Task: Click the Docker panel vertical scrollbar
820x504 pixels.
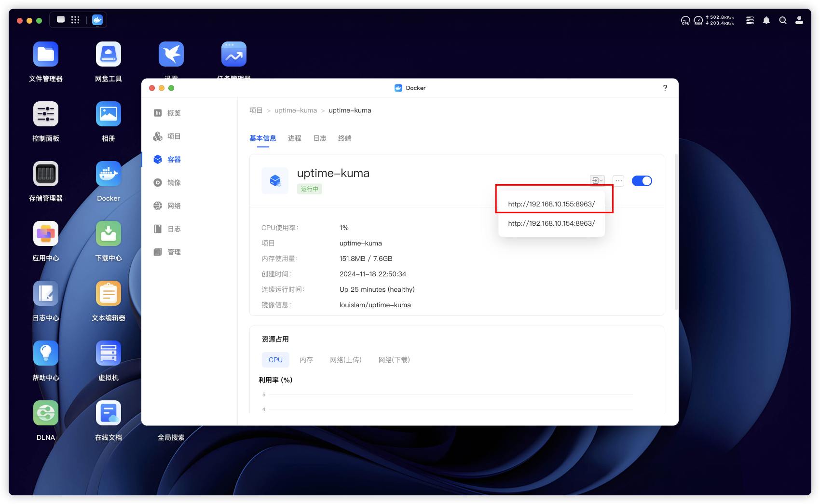Action: point(676,232)
